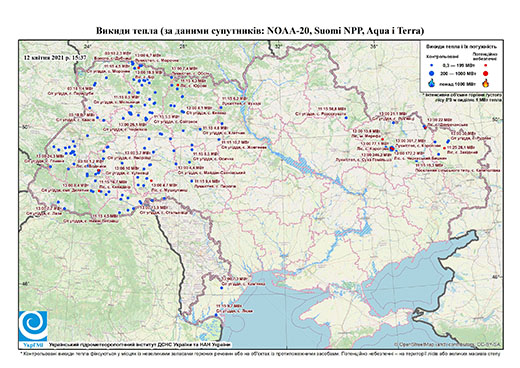Pick the small blue dot in legend
Screen dimensions: 520x368
coord(431,65)
